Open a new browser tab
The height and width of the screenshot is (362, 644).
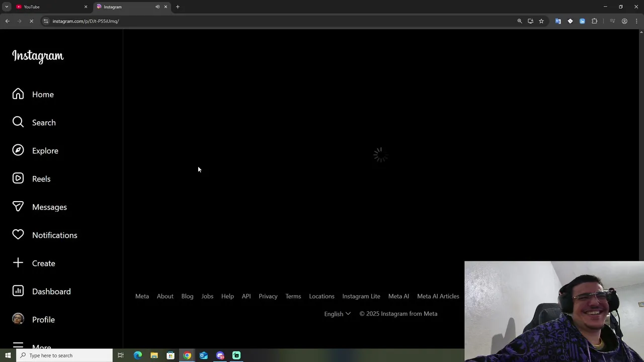(x=178, y=7)
